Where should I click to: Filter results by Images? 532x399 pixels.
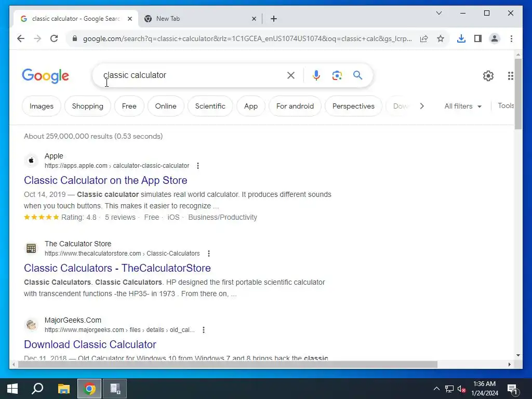pos(42,106)
